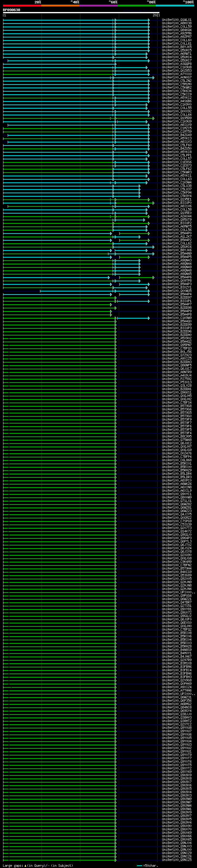Select the UniRef100_C5K634 label
The image size is (197, 868).
177,91
